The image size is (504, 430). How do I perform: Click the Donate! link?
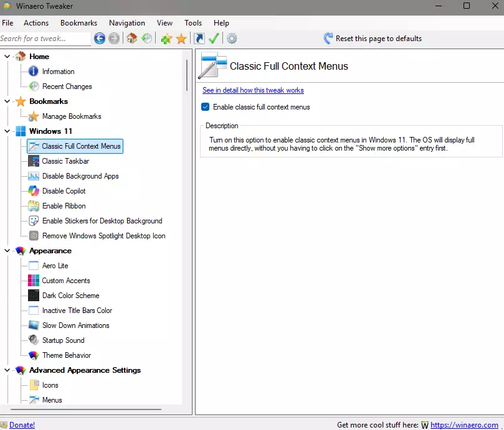click(22, 425)
